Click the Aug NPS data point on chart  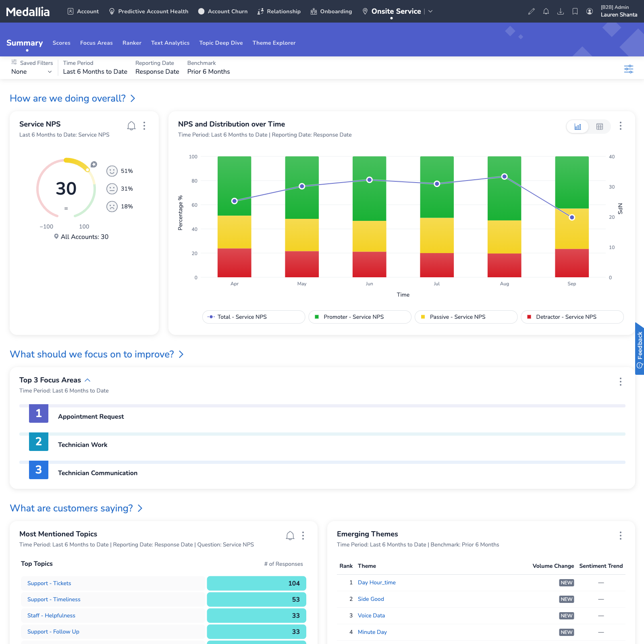point(504,177)
